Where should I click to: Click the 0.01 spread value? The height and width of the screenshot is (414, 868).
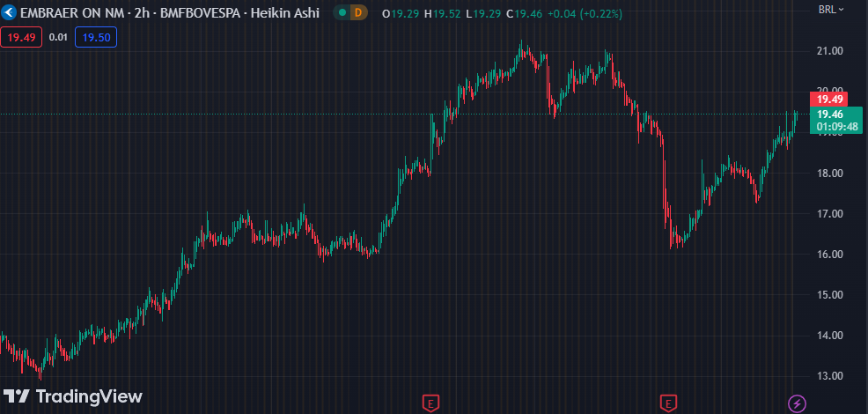(x=58, y=37)
